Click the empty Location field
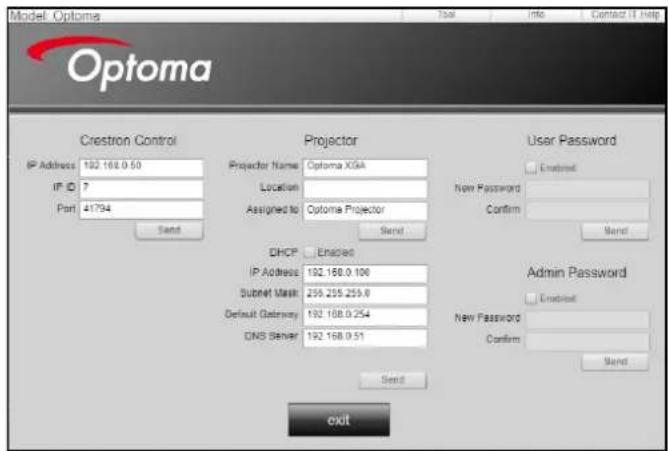668x451 pixels. click(365, 189)
